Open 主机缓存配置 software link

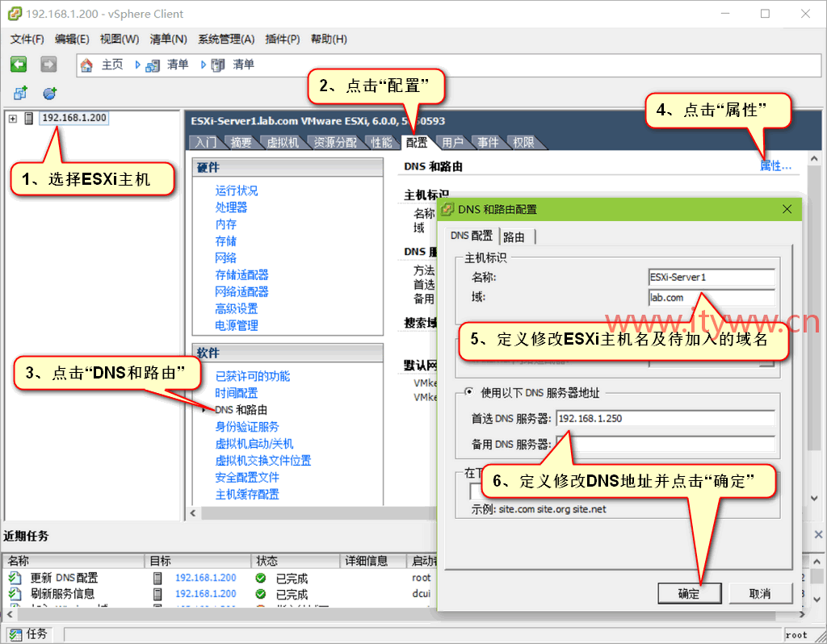click(247, 495)
